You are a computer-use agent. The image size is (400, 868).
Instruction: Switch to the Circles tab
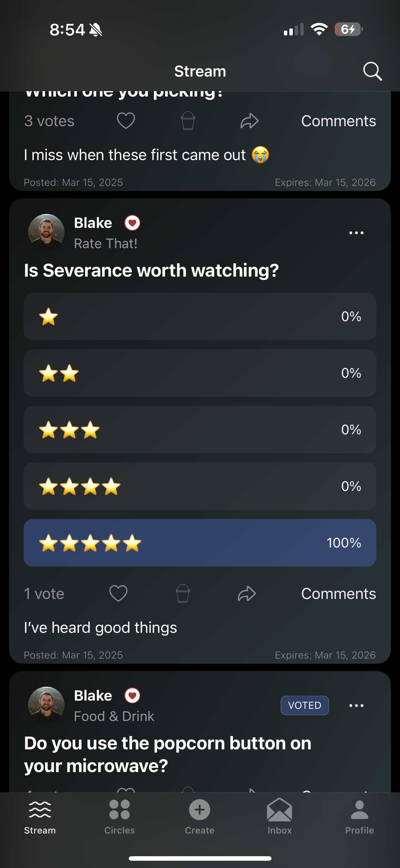pos(119,817)
